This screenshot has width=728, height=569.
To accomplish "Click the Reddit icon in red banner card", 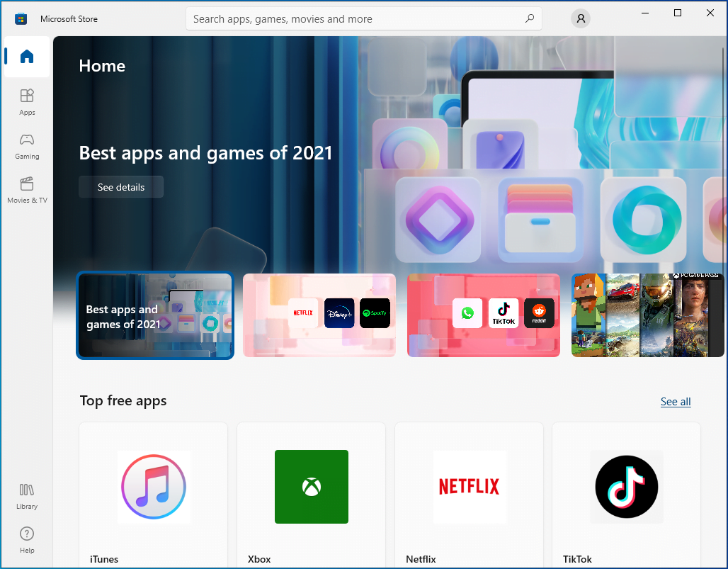I will point(539,313).
